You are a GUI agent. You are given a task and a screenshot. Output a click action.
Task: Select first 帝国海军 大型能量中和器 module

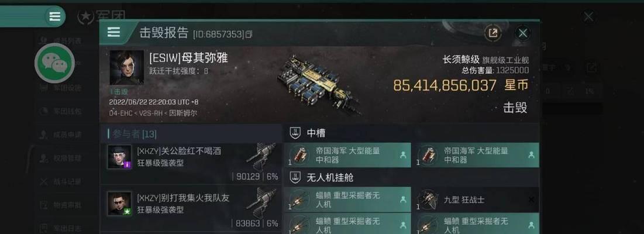(348, 155)
